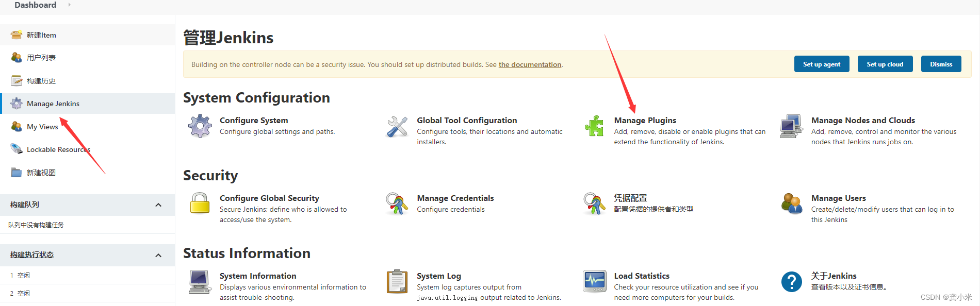Click the Manage Users people icon
The width and height of the screenshot is (980, 306).
coord(792,203)
